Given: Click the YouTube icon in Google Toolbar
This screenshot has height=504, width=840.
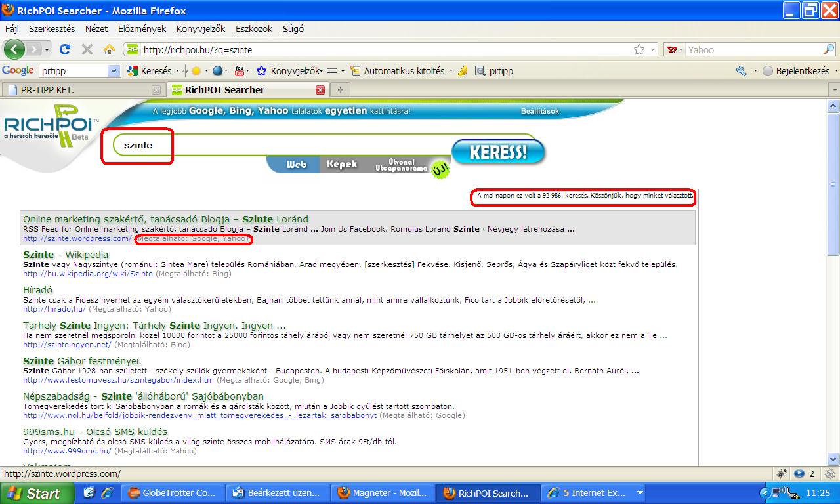Looking at the screenshot, I should tap(239, 71).
